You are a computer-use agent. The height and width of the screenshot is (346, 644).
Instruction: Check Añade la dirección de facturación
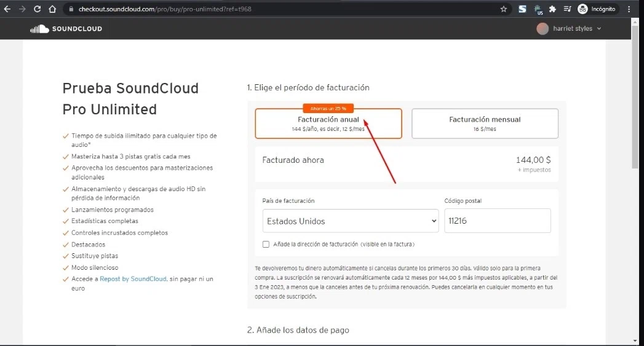(x=266, y=244)
